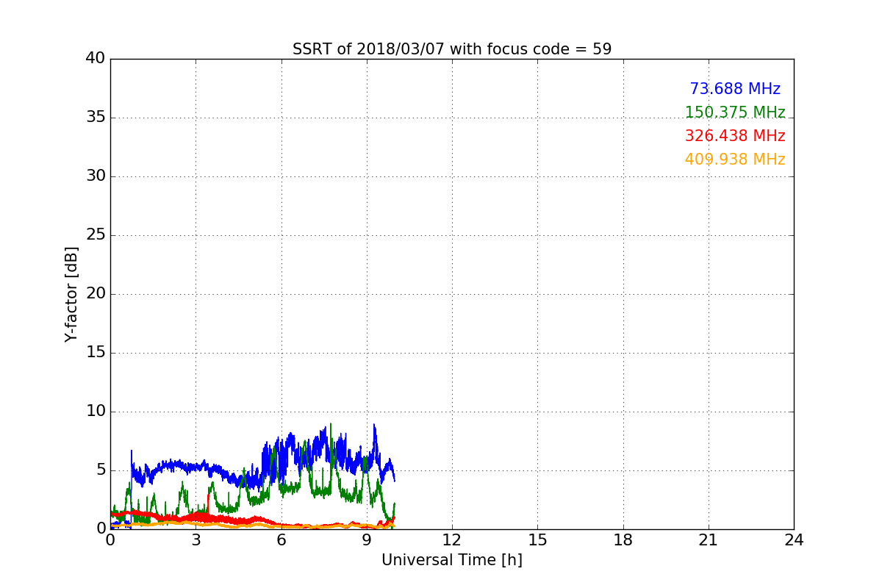882x588 pixels.
Task: Select the red 326.438 MHz legend label
Action: (x=735, y=136)
